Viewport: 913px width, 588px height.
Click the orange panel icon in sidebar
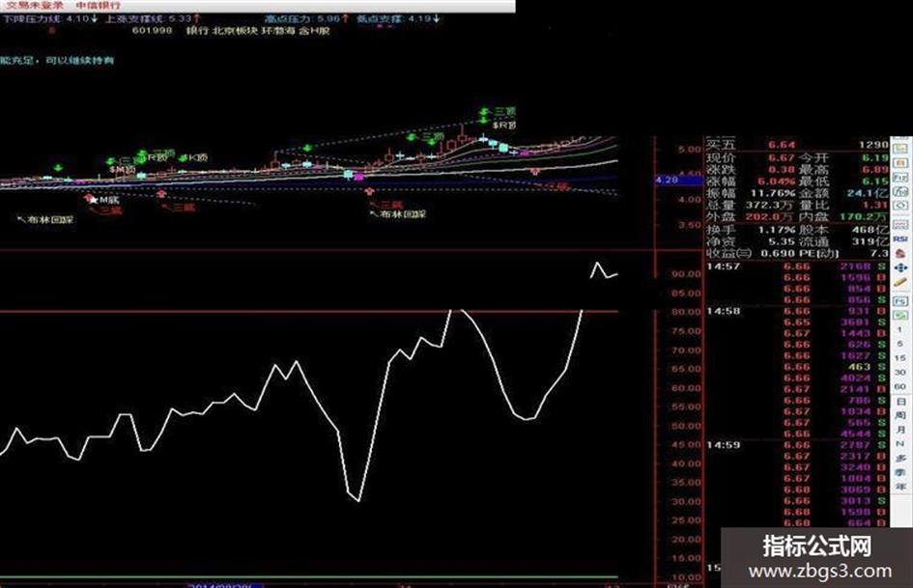click(900, 163)
